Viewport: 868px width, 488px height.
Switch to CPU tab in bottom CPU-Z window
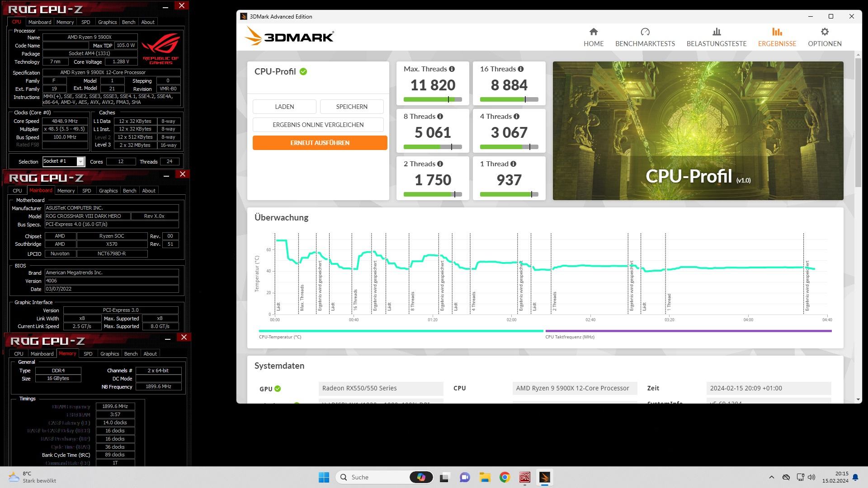coord(19,354)
